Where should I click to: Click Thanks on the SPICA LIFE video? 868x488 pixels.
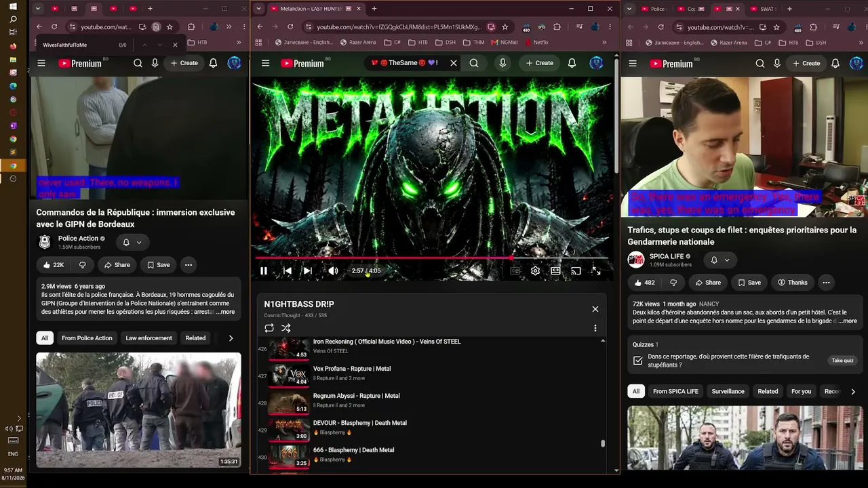[792, 283]
